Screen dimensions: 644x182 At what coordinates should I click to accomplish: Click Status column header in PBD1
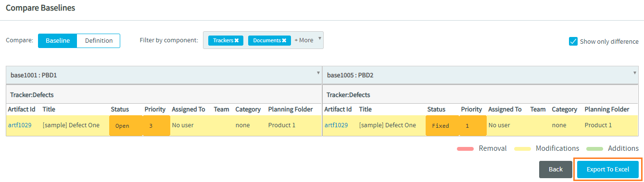[120, 109]
